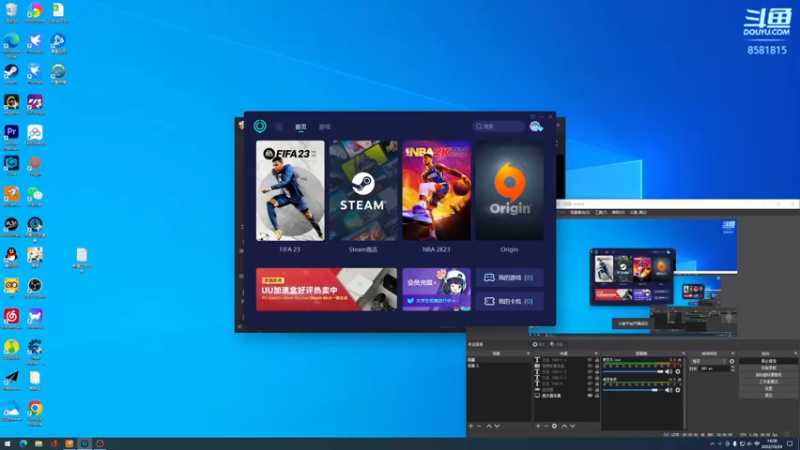Open the FIFA 23 game card
Viewport: 800px width, 450px height.
[290, 191]
